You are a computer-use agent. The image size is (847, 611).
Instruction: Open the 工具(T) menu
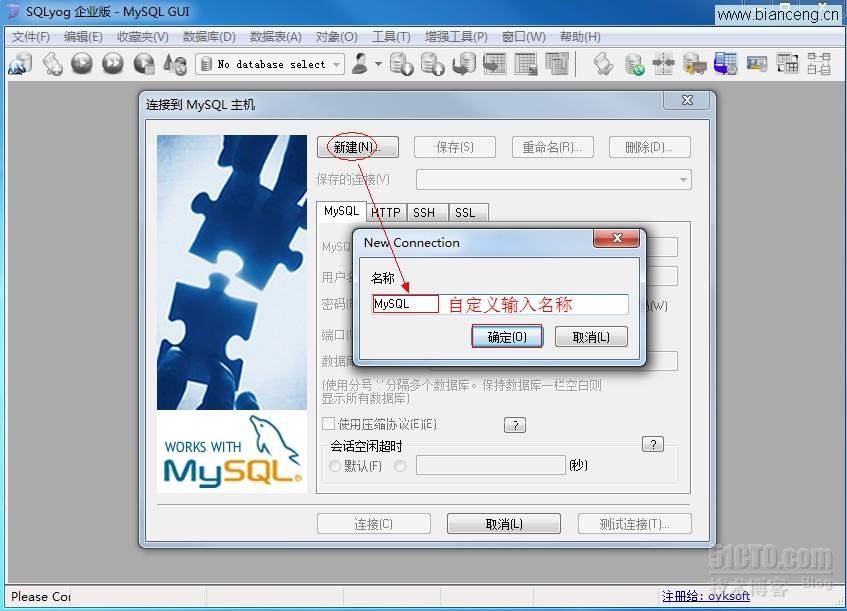[391, 37]
